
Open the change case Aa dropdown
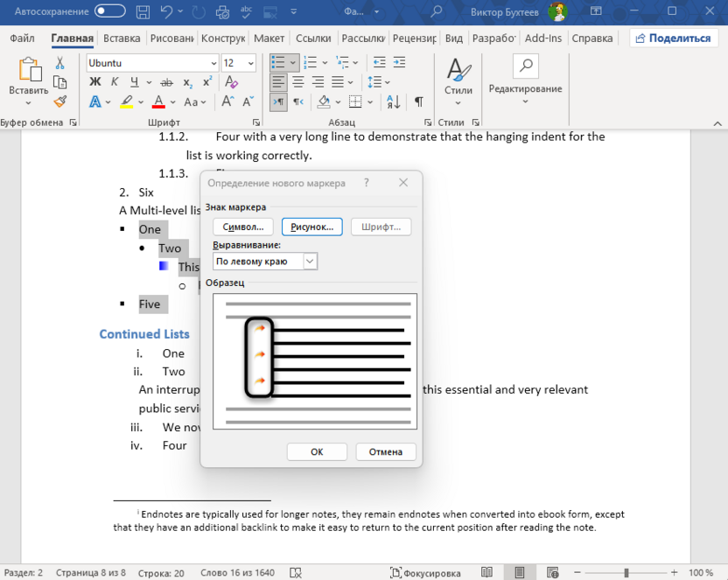point(194,102)
